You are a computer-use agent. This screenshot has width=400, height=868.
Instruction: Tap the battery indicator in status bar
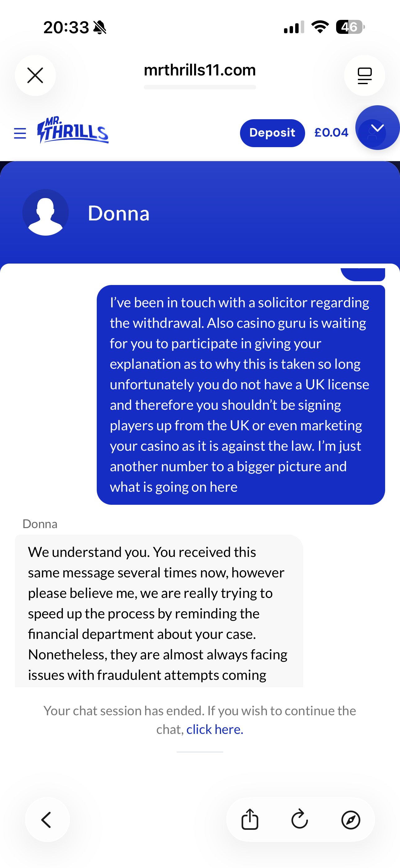click(350, 27)
